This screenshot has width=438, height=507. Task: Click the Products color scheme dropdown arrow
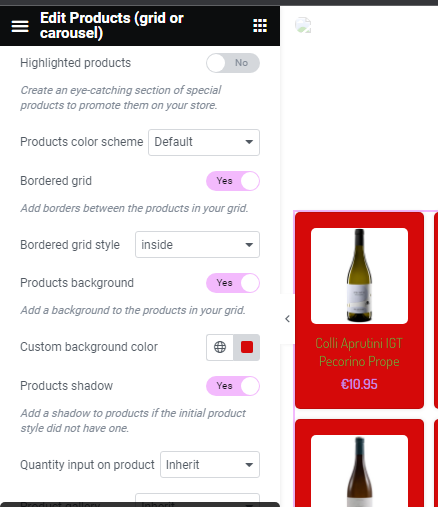[249, 142]
